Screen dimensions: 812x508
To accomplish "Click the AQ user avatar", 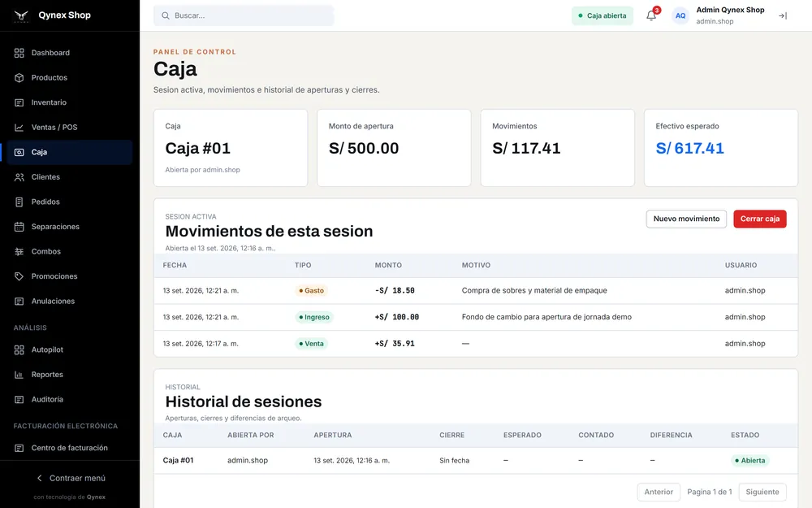I will click(x=680, y=15).
